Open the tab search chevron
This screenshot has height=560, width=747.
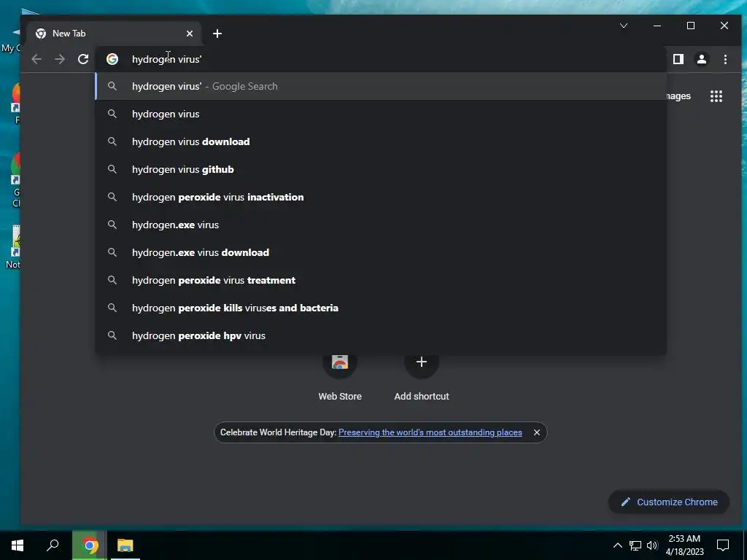[624, 26]
